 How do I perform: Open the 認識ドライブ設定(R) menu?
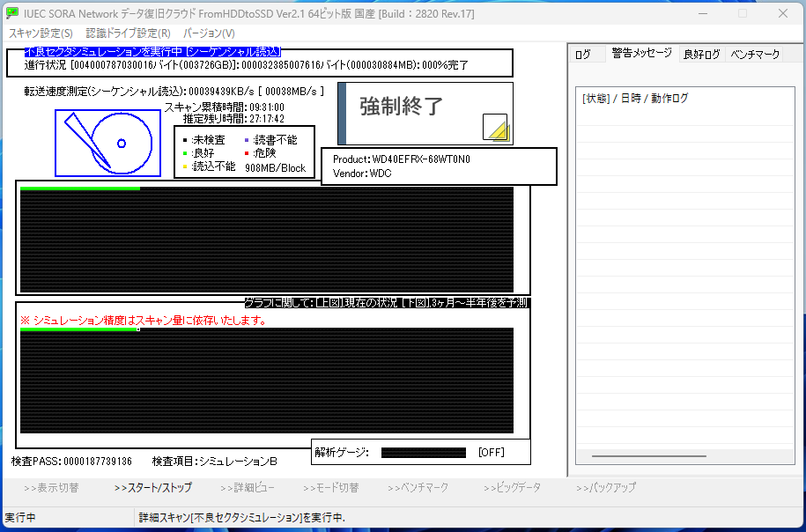128,33
